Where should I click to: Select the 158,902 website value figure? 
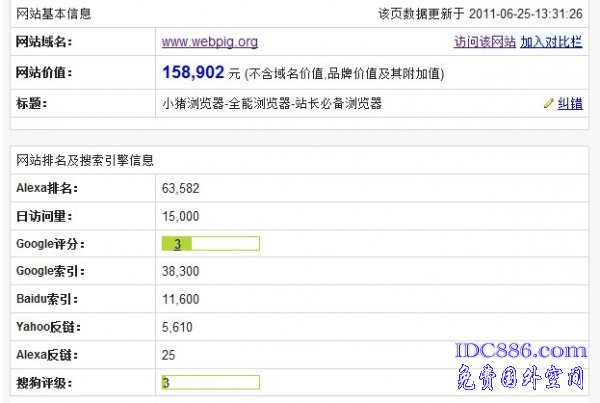pos(193,73)
